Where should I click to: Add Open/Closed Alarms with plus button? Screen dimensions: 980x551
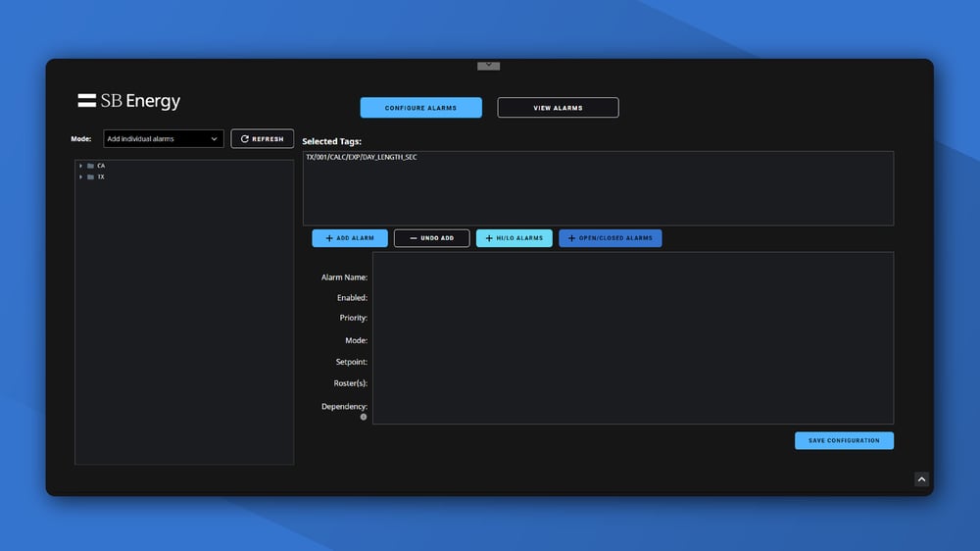tap(610, 238)
